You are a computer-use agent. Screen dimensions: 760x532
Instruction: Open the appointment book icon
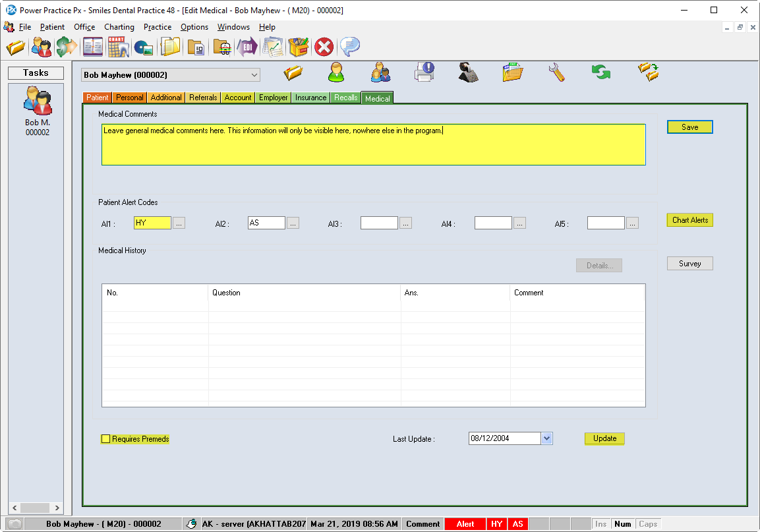92,47
